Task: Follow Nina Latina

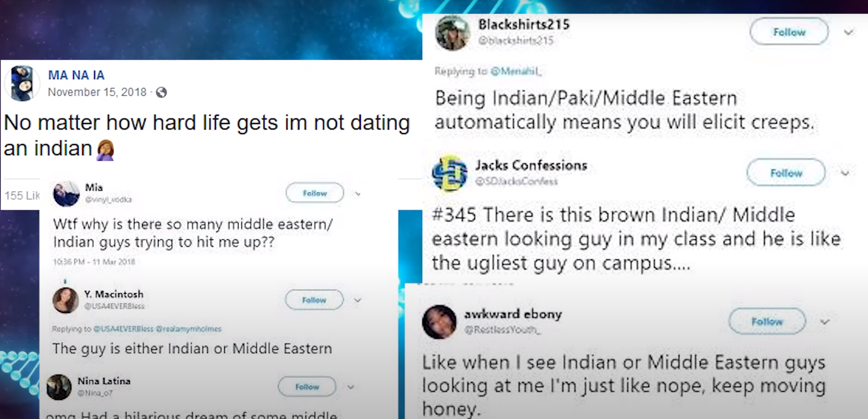Action: click(x=307, y=387)
